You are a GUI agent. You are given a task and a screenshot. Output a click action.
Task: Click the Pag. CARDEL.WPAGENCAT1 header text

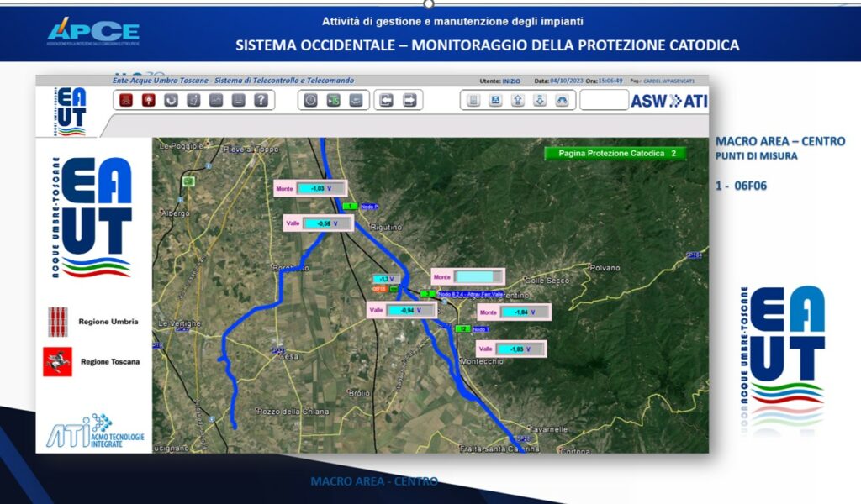[663, 81]
